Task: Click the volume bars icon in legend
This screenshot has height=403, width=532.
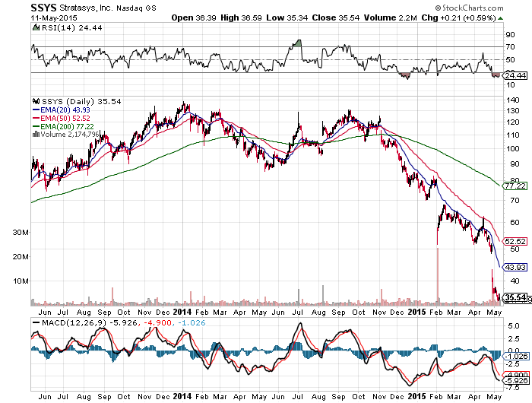Action: click(x=36, y=135)
